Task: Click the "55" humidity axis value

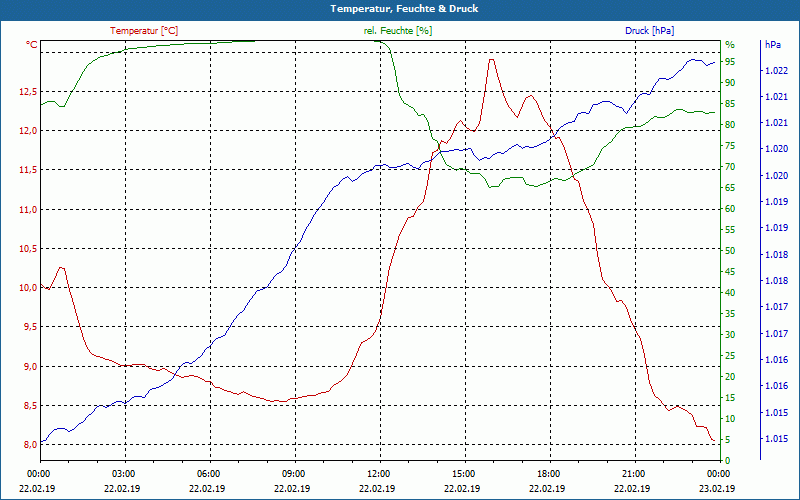Action: point(730,230)
